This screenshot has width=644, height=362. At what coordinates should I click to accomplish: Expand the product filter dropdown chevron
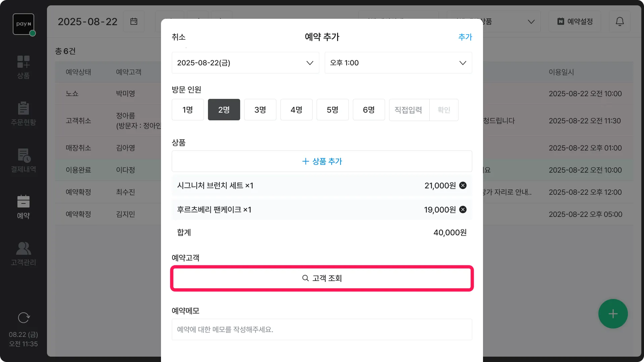tap(531, 21)
